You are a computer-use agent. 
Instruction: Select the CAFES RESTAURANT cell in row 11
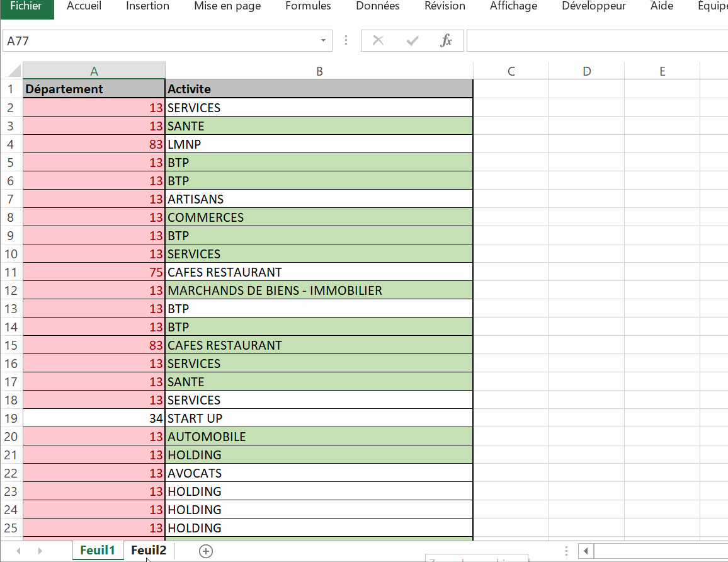click(x=319, y=272)
